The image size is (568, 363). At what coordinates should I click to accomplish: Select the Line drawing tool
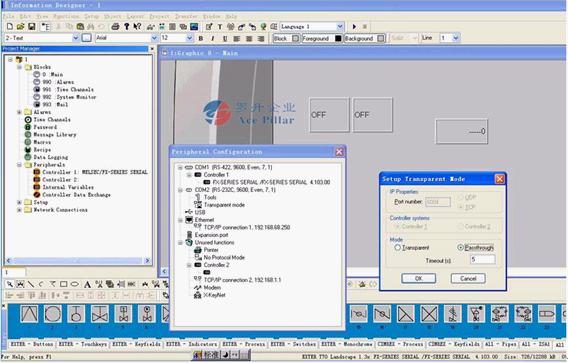[31, 284]
